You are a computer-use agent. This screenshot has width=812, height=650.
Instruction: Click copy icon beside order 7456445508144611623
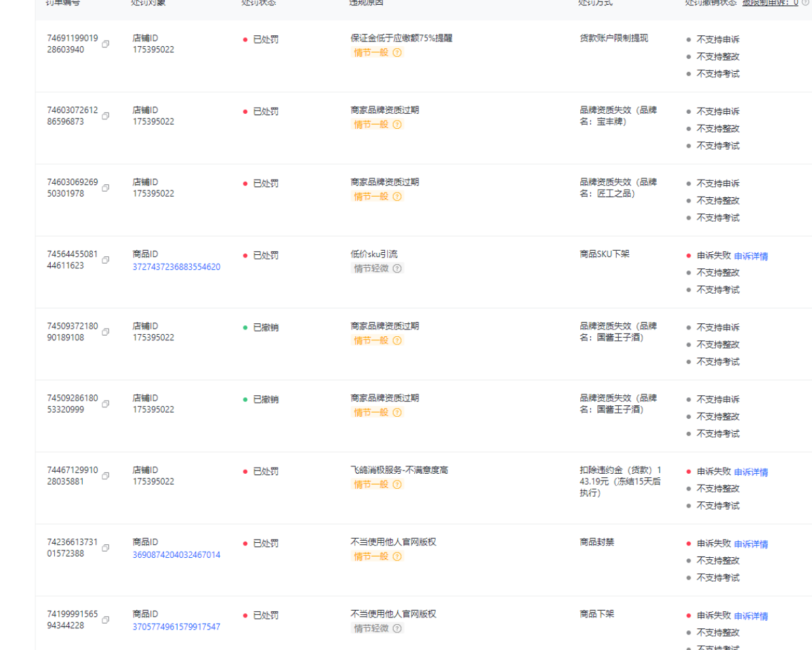tap(106, 260)
